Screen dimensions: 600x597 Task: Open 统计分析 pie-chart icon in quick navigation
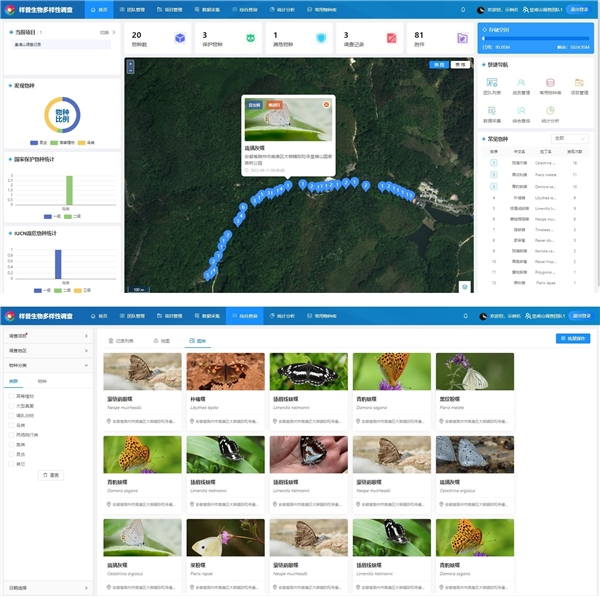tap(550, 111)
